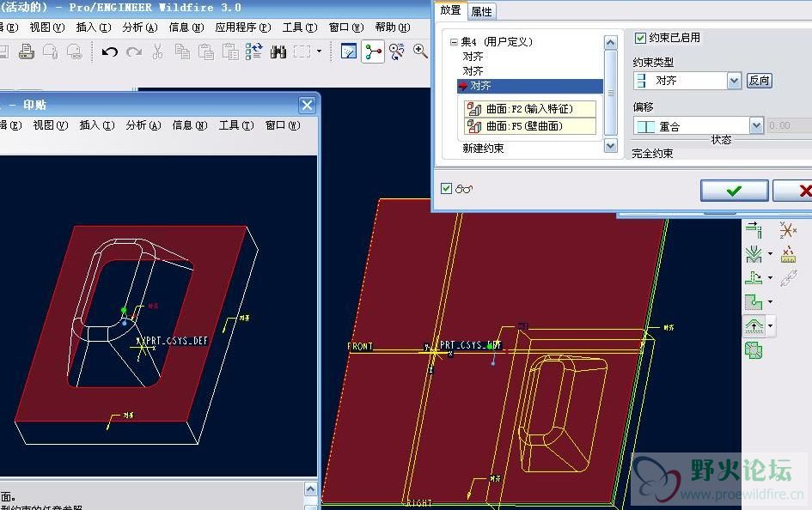Screen dimensions: 812x510
Task: Click the Find binoculars icon
Action: (x=278, y=52)
